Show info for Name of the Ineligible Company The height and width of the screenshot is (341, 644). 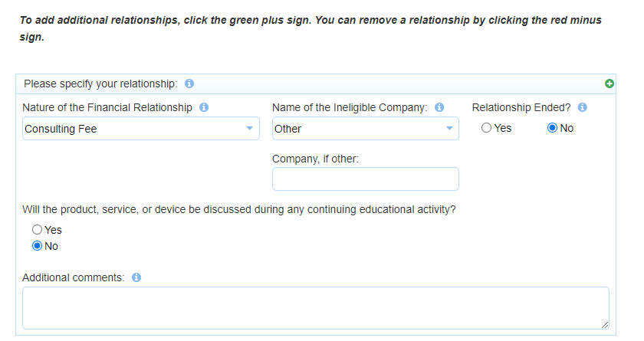(439, 108)
